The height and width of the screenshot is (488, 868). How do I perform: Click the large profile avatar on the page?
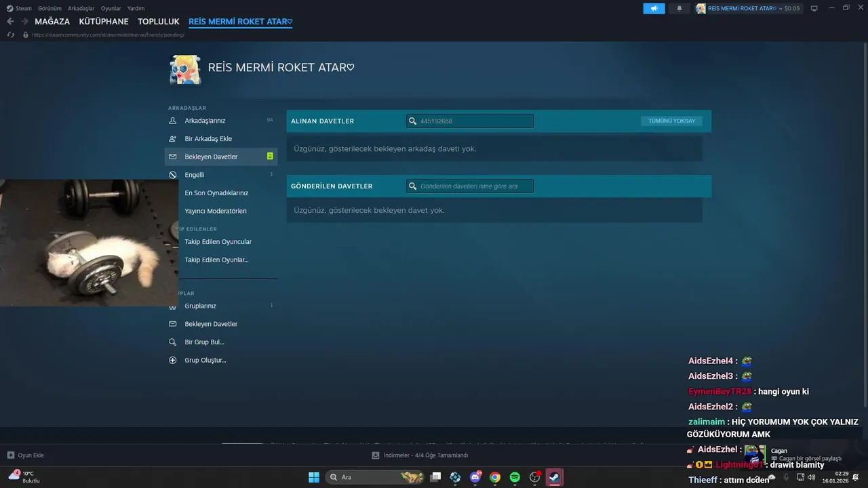[184, 70]
